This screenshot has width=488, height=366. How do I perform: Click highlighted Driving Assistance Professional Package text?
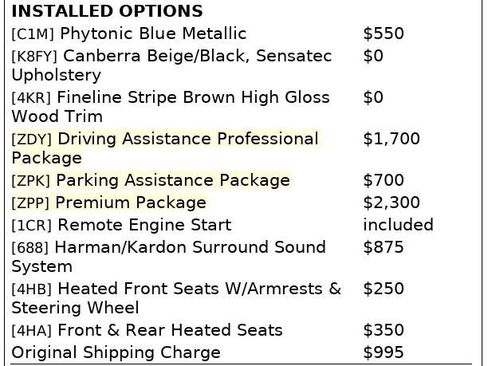165,148
